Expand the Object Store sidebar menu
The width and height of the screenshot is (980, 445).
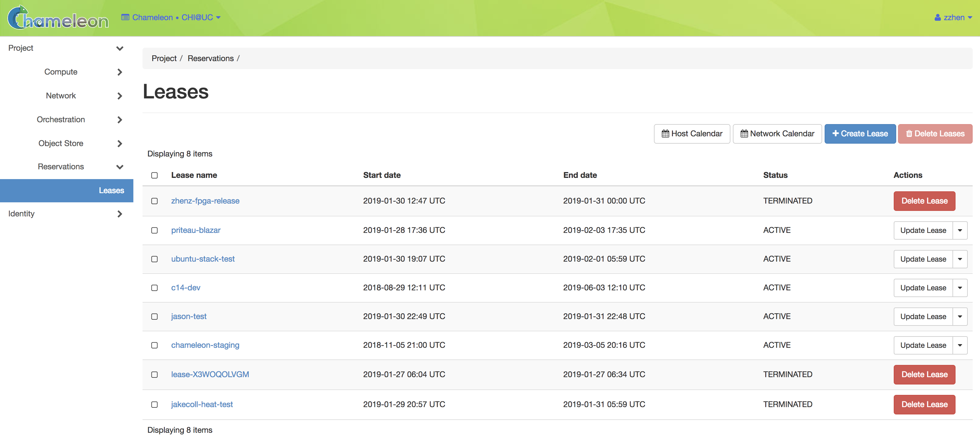click(120, 144)
